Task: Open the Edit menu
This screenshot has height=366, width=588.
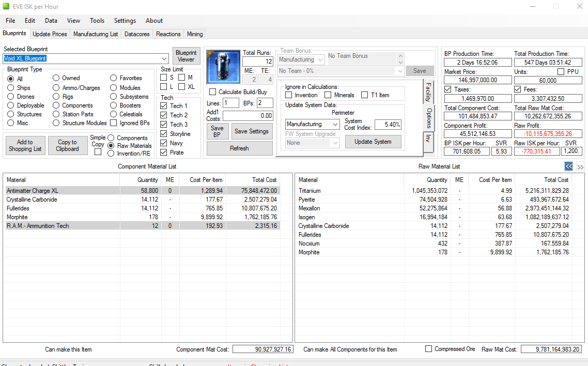Action: [x=30, y=21]
